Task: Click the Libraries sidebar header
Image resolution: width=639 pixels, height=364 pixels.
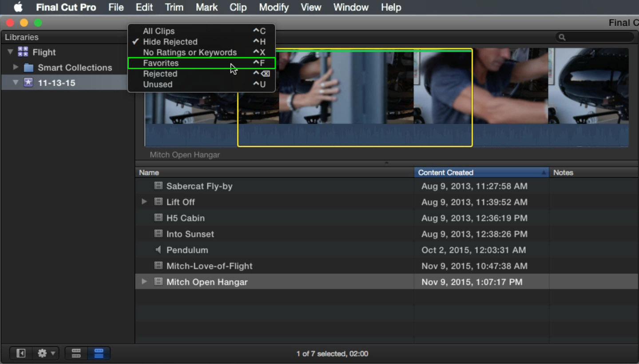Action: click(x=21, y=37)
